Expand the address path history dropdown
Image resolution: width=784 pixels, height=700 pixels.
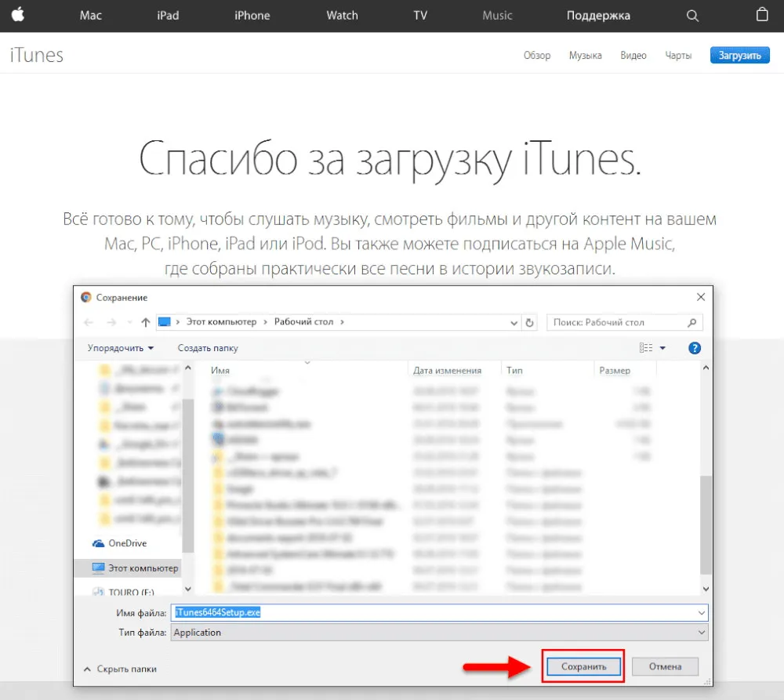pyautogui.click(x=514, y=322)
